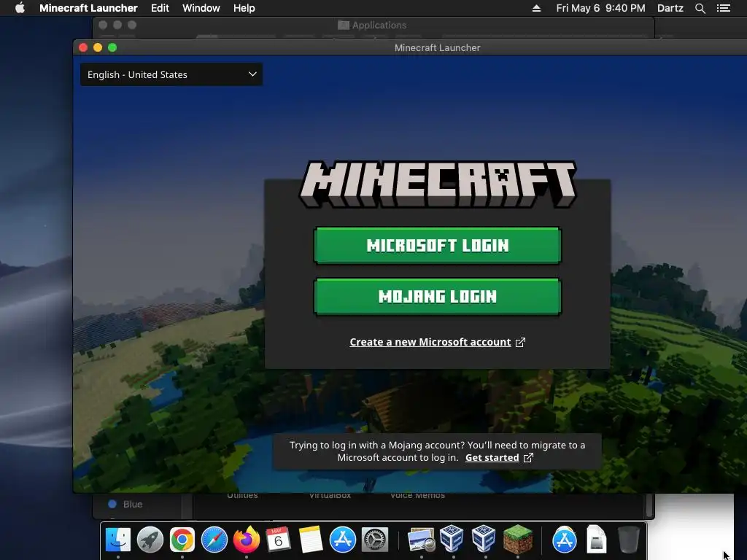Image resolution: width=747 pixels, height=560 pixels.
Task: Open the English - United States language dropdown
Action: point(171,74)
